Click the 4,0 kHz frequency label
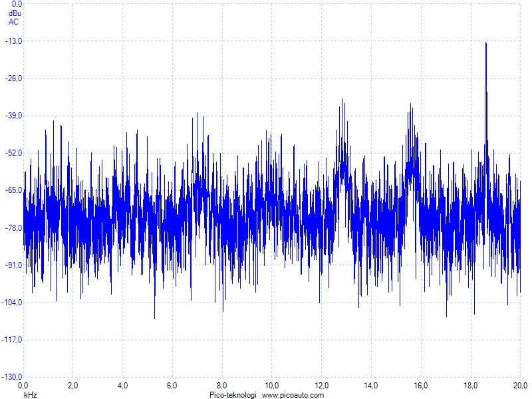 coord(122,386)
